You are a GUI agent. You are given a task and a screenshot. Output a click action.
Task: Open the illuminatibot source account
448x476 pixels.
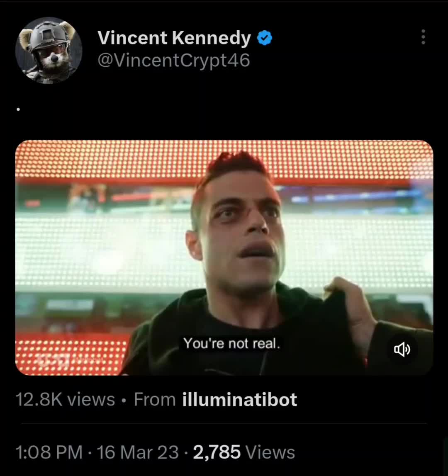tap(240, 400)
